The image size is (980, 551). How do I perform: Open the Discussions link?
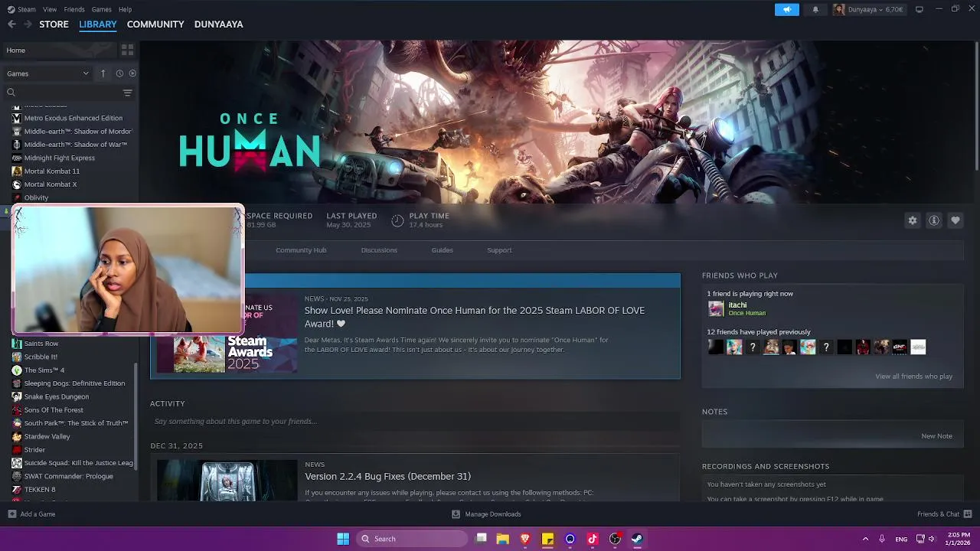379,250
